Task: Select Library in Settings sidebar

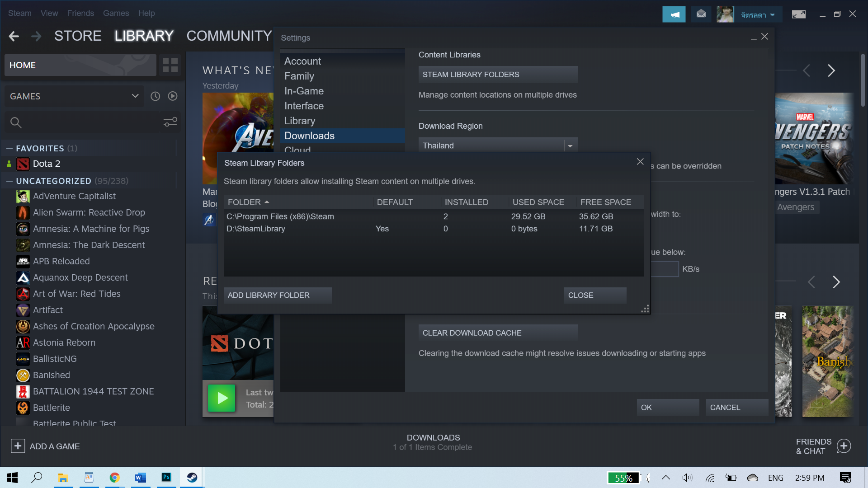Action: coord(342,121)
